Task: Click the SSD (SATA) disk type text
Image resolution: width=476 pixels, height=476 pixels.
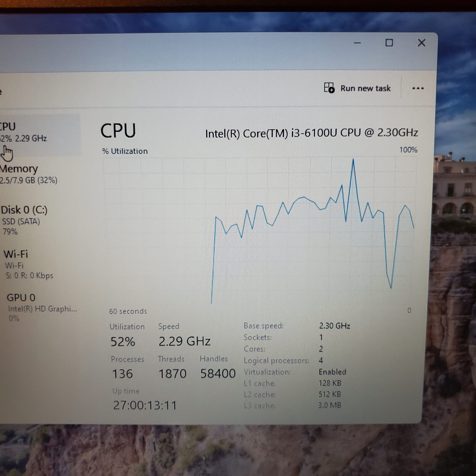Action: tap(21, 221)
